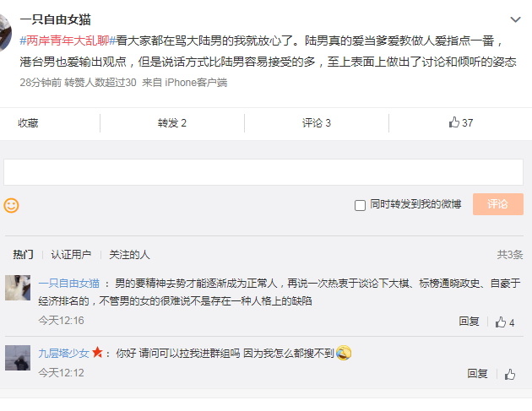This screenshot has height=411, width=532.
Task: Focus the comment text input box
Action: coord(263,172)
